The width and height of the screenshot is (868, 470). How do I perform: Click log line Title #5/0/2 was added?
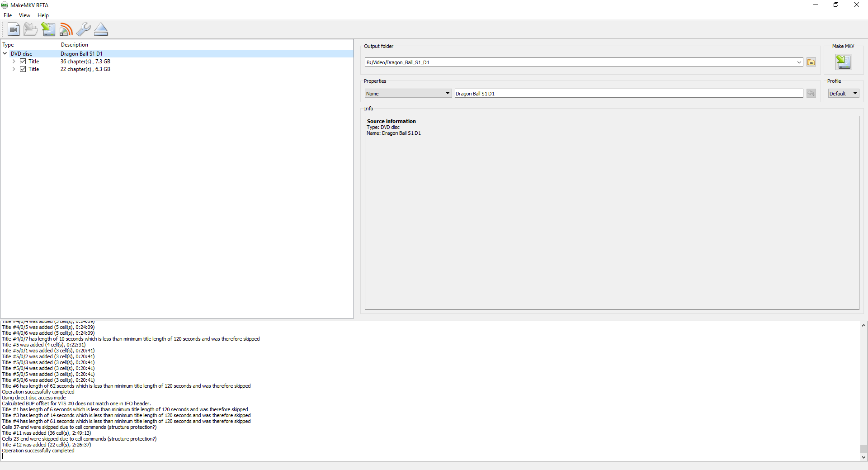(x=48, y=356)
